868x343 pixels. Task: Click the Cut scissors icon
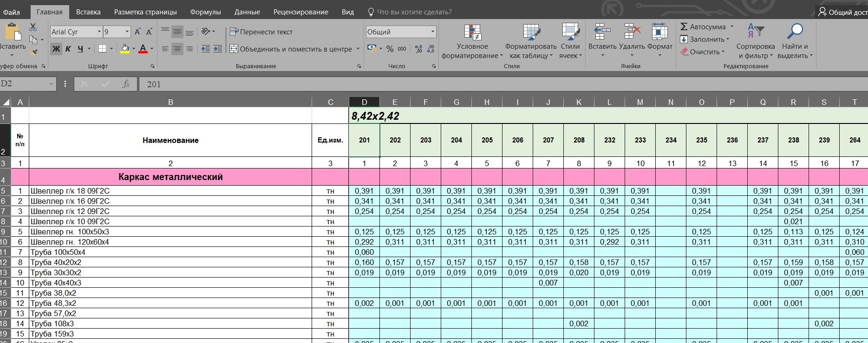click(x=33, y=27)
